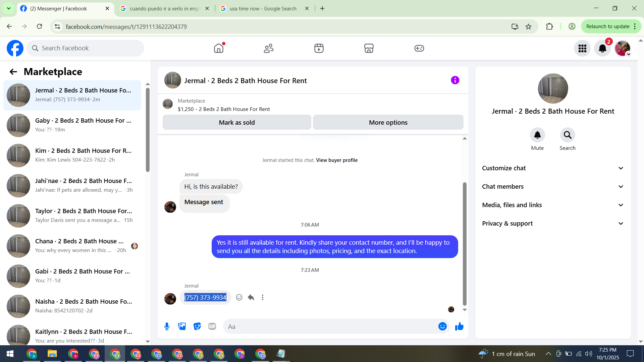Open account profile menu
This screenshot has width=644, height=362.
623,49
